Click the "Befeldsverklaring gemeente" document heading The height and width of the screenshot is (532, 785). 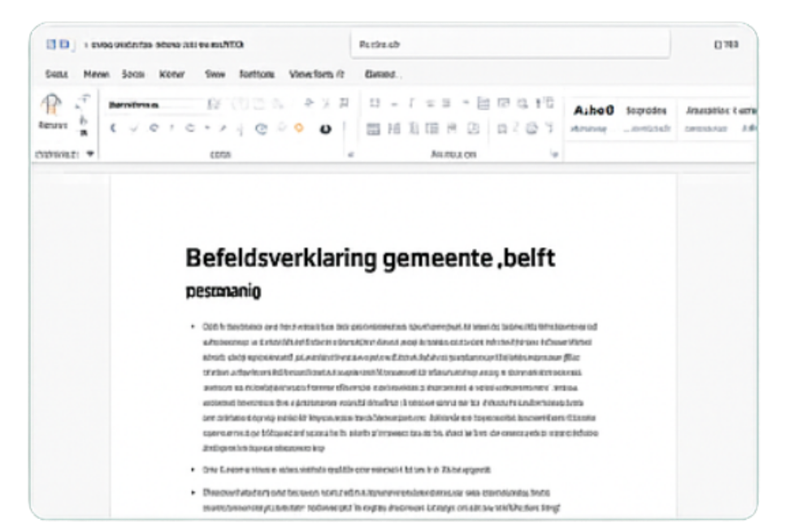(370, 258)
